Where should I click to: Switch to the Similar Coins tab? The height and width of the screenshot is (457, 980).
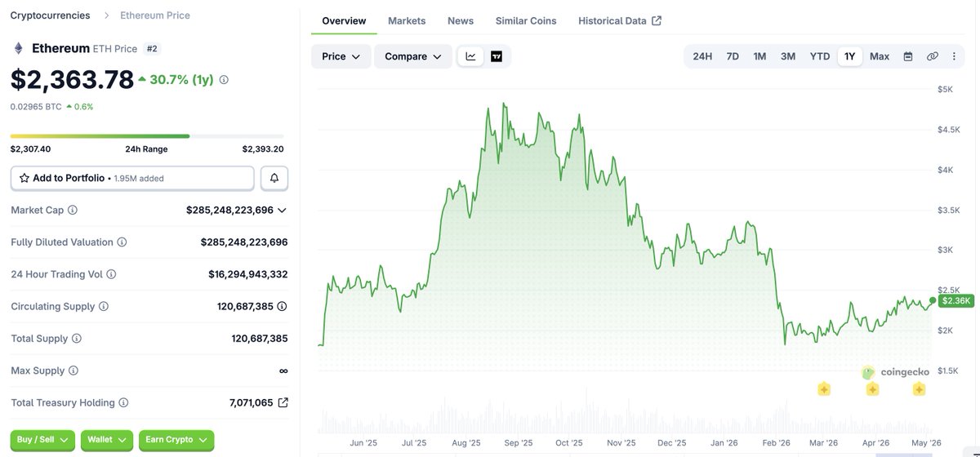[526, 21]
